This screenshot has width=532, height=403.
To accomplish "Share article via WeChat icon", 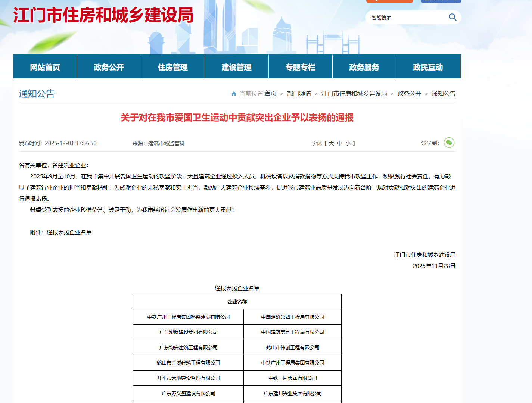I will (x=449, y=143).
